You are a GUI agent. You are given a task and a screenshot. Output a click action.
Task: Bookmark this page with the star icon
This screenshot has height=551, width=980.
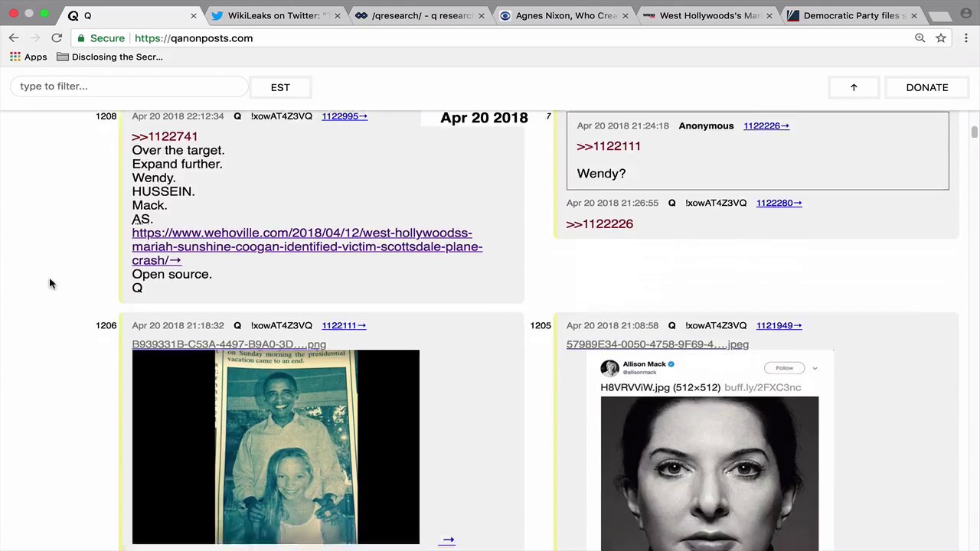[x=941, y=37]
